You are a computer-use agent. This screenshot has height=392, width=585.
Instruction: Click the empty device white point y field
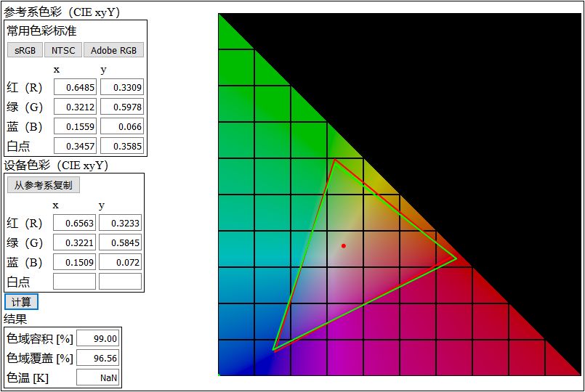(x=120, y=282)
